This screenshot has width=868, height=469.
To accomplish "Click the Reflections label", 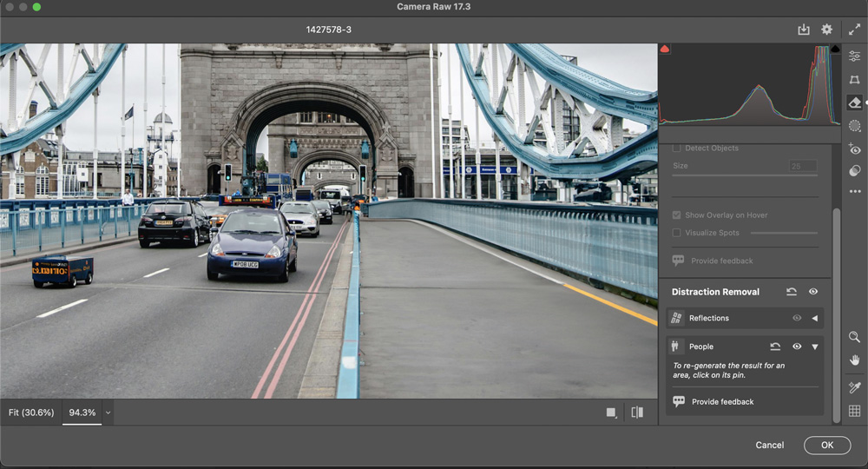I will 708,318.
